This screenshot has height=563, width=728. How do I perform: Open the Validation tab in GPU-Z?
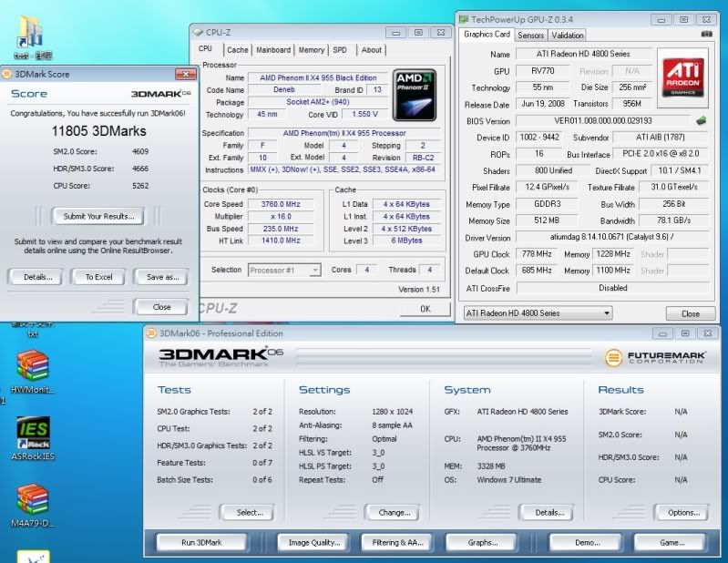[x=568, y=36]
